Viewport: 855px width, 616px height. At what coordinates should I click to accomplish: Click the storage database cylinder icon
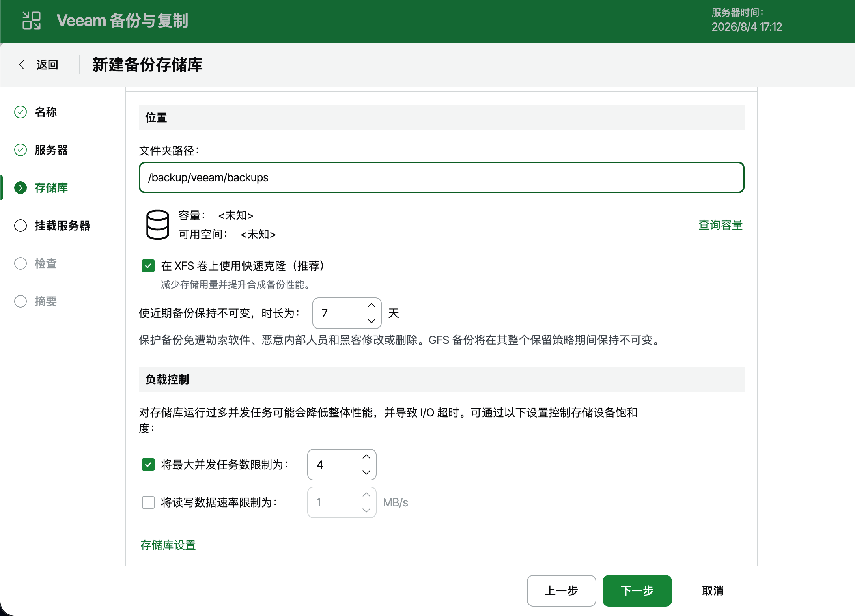coord(158,225)
